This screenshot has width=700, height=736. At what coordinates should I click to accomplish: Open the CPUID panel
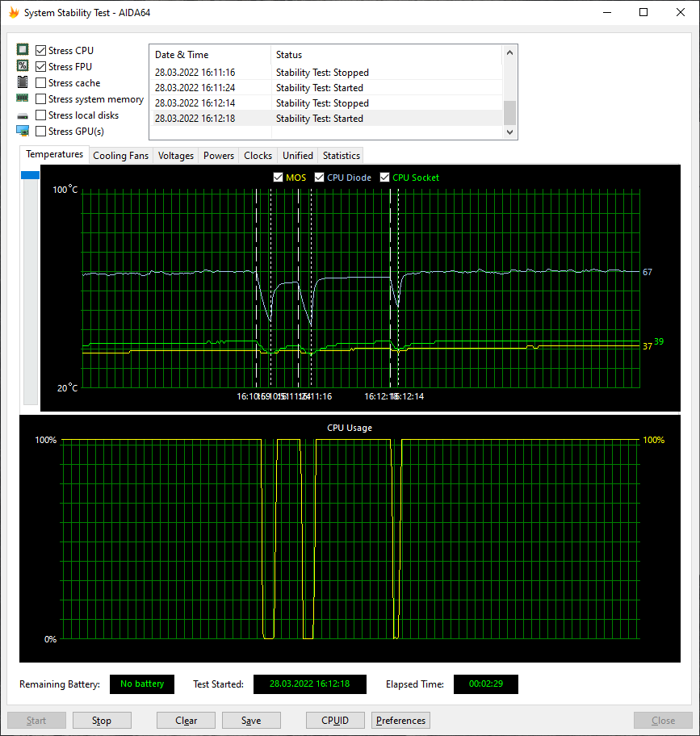(335, 721)
